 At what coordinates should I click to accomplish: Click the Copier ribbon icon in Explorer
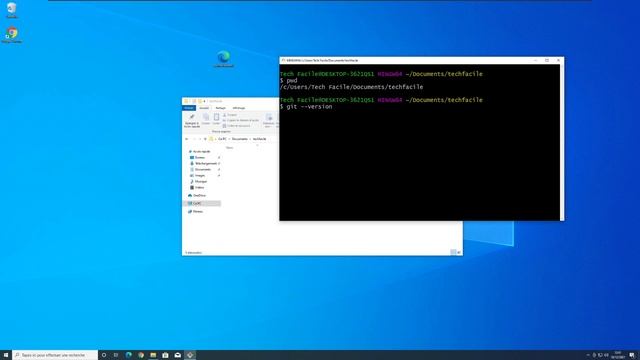coord(206,119)
